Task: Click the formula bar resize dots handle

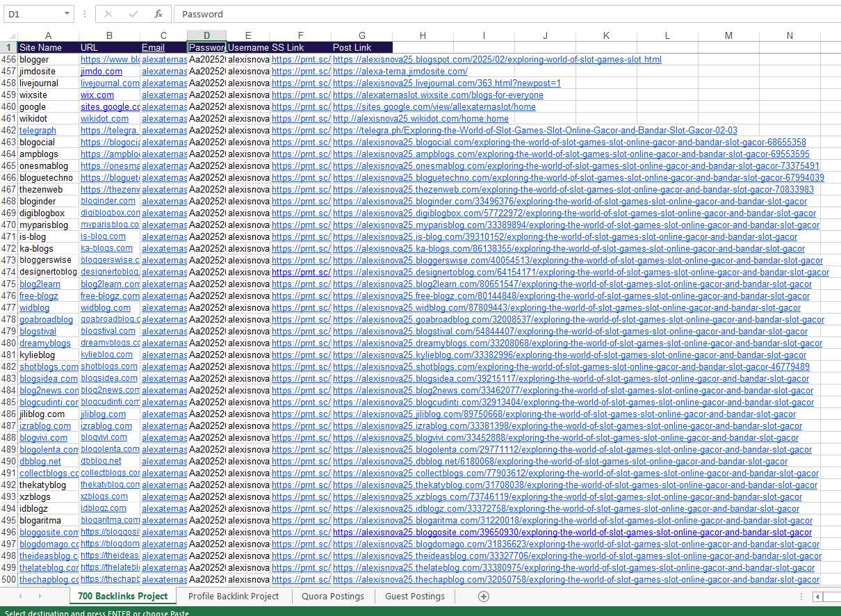Action: 85,14
